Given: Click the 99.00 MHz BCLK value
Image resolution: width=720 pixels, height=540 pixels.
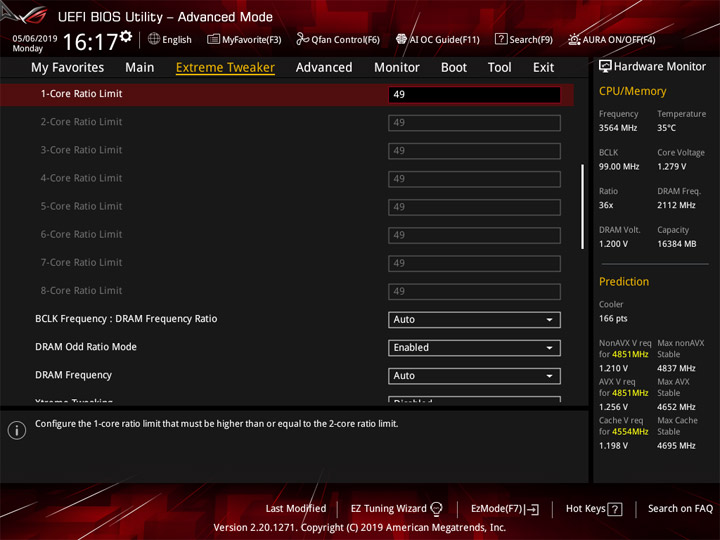Looking at the screenshot, I should click(x=619, y=166).
